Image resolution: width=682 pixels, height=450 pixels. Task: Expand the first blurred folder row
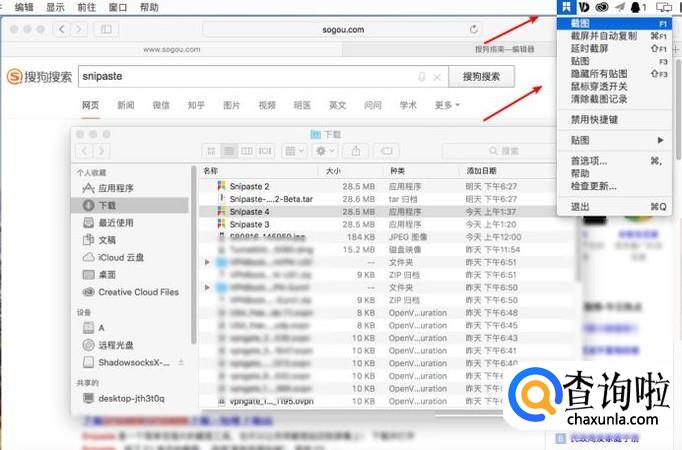click(x=207, y=262)
